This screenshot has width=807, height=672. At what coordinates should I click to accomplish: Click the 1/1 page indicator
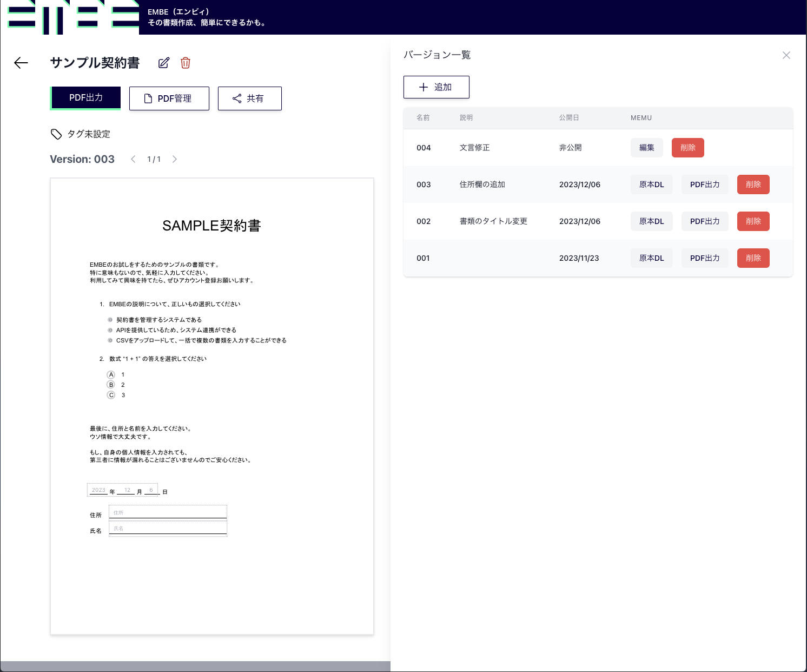tap(154, 159)
